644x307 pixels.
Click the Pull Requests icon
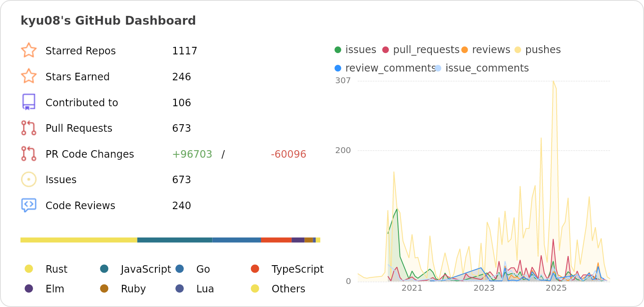(x=29, y=128)
